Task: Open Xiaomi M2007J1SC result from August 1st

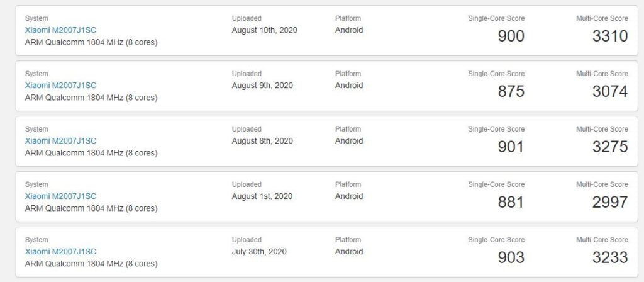Action: (60, 196)
